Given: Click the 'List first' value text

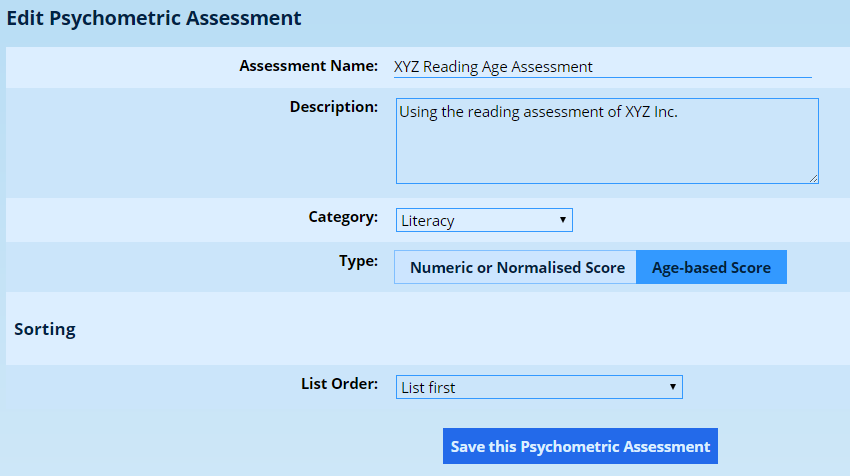Looking at the screenshot, I should 428,387.
